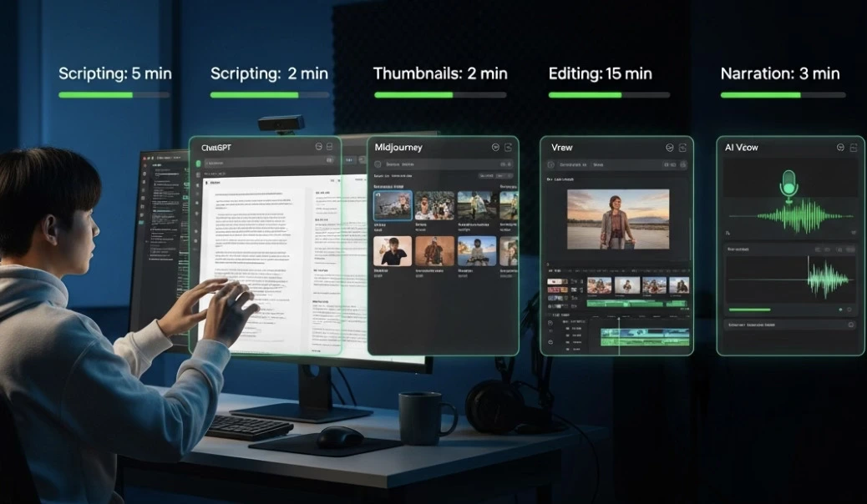Viewport: 867px width, 504px height.
Task: Click the export icon in the Vrew panel header
Action: click(682, 148)
